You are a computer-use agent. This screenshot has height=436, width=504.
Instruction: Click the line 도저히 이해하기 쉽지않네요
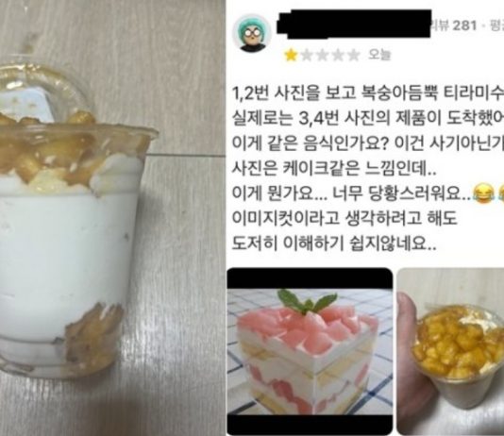coord(334,243)
